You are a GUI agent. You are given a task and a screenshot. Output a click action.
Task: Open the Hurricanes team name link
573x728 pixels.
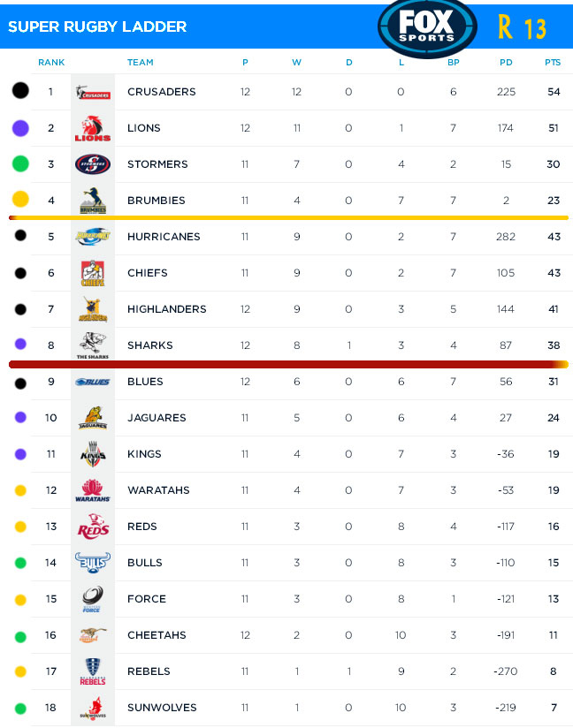point(164,237)
